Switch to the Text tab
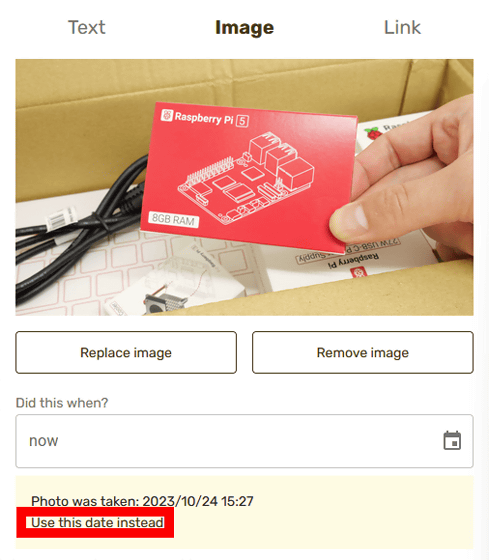This screenshot has width=489, height=560. coord(87,28)
